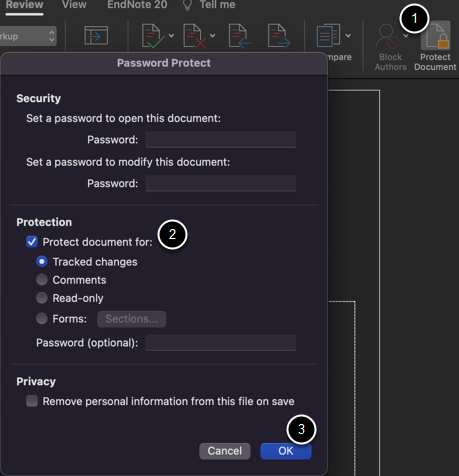This screenshot has width=459, height=476.
Task: Click the Accept change icon
Action: (x=153, y=36)
